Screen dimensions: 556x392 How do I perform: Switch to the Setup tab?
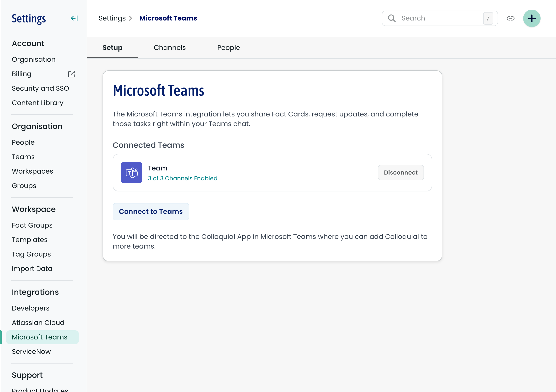pyautogui.click(x=112, y=48)
